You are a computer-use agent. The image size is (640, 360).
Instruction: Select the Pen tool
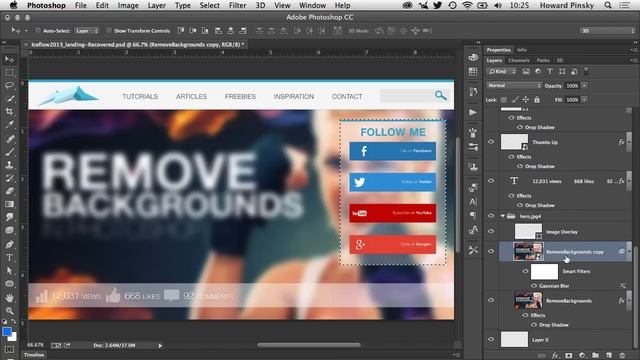point(9,244)
